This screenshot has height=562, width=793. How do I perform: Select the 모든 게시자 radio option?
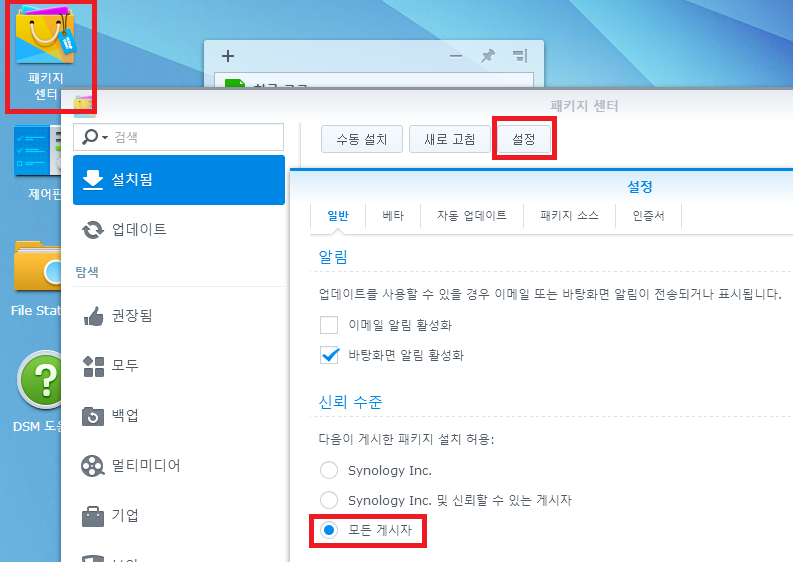(329, 530)
